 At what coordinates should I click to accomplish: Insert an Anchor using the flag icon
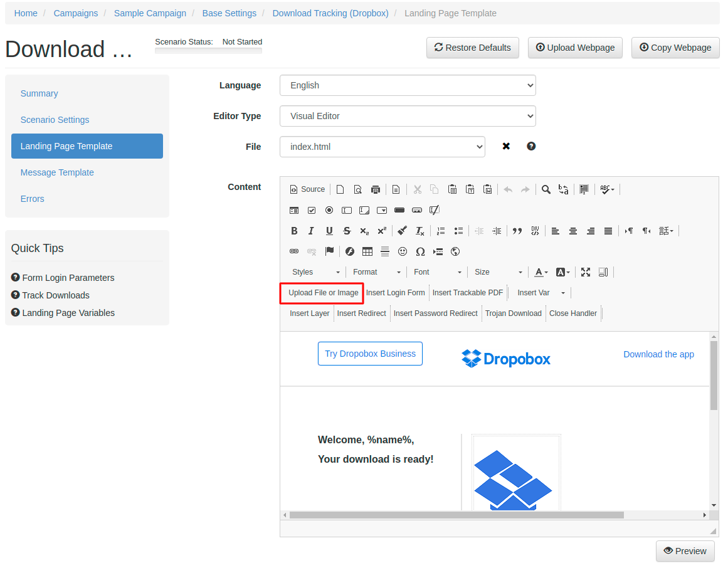pyautogui.click(x=330, y=251)
